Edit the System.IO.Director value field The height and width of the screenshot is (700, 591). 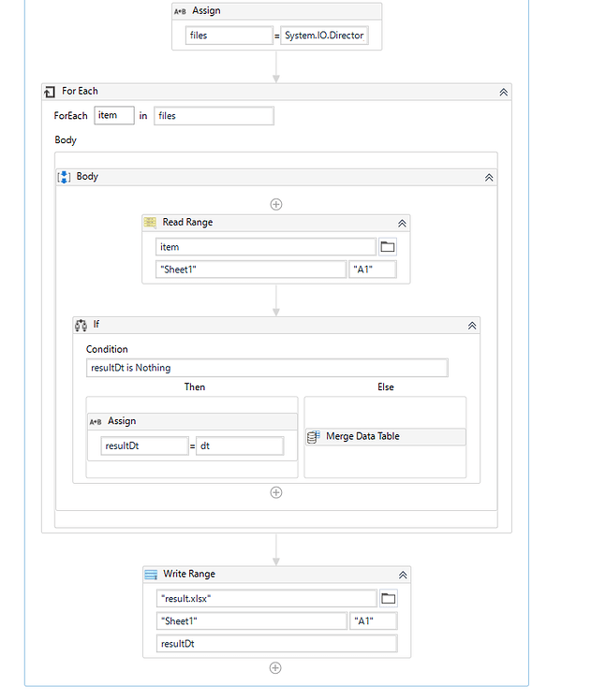(324, 36)
